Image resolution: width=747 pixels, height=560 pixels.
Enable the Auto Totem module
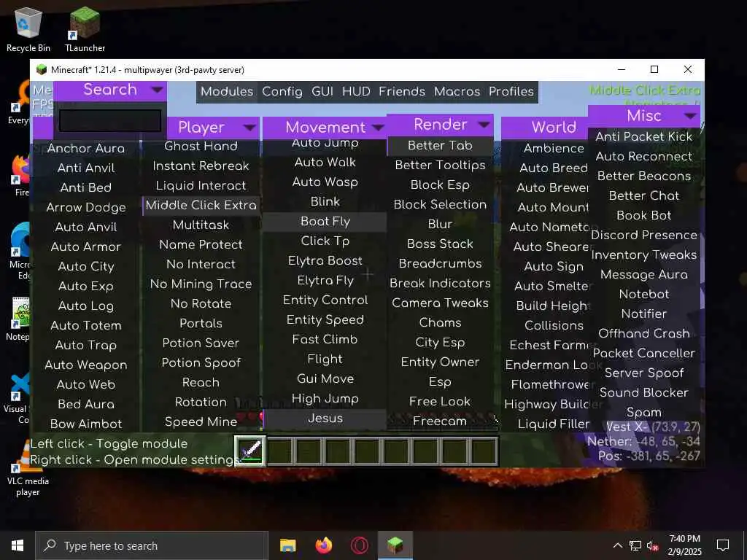86,326
